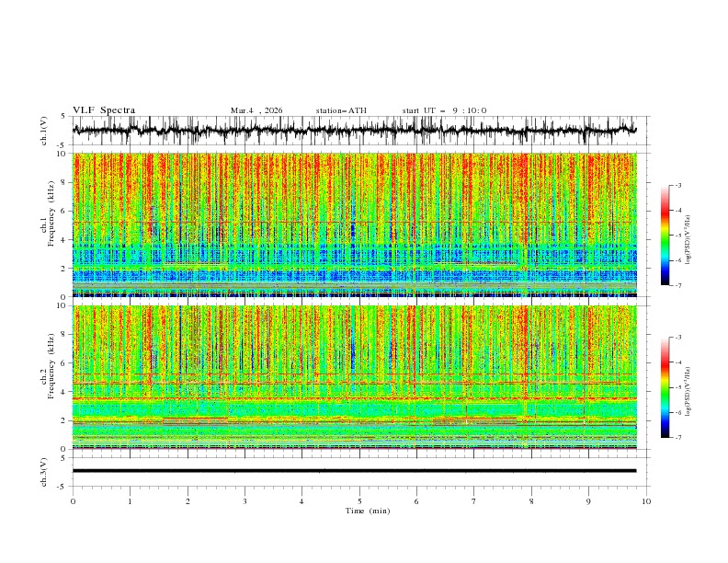The image size is (728, 563).
Task: Click the ch.1 spectrogram "6" kHz tick label
Action: click(64, 211)
